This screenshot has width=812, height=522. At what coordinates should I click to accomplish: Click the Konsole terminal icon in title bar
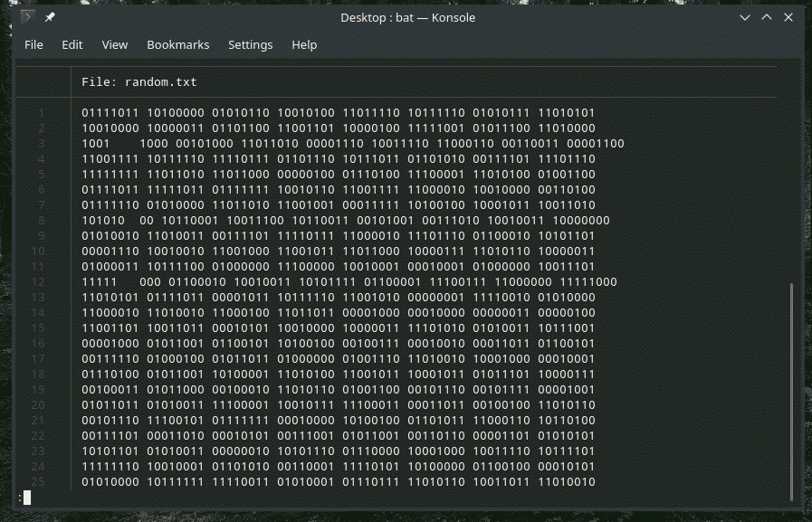pos(29,17)
